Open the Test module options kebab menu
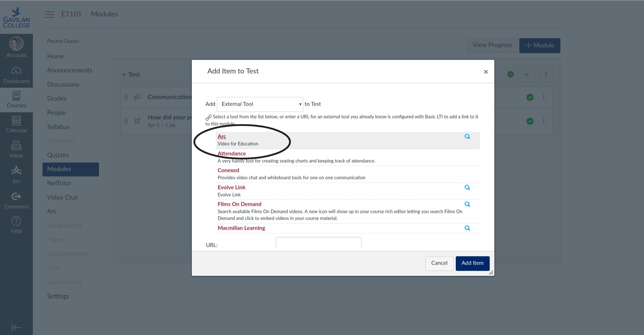This screenshot has height=335, width=644. point(546,75)
